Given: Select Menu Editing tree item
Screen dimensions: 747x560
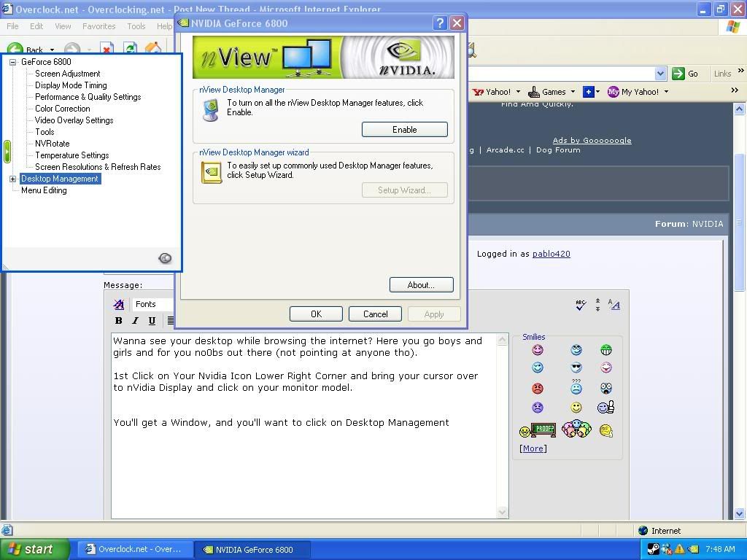Looking at the screenshot, I should 44,190.
